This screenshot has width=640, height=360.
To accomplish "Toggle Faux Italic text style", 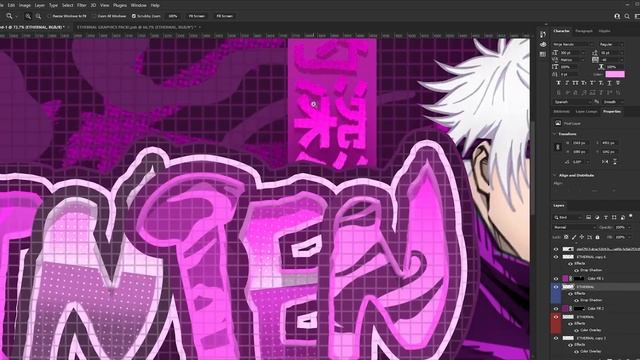I will (x=567, y=83).
